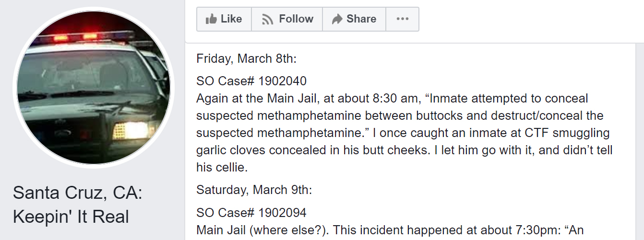
Task: Click the line starting 'Main Jail (where else?)'
Action: coord(390,230)
